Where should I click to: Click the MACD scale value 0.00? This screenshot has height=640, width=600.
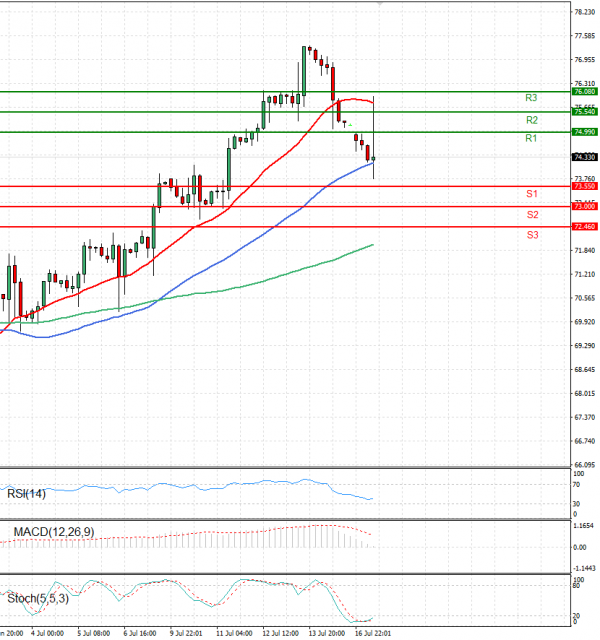pyautogui.click(x=580, y=547)
